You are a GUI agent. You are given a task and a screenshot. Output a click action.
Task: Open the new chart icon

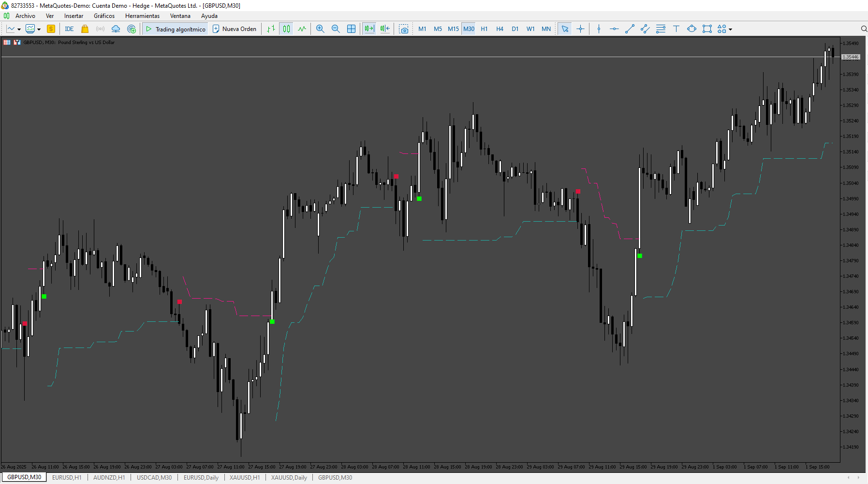point(11,29)
